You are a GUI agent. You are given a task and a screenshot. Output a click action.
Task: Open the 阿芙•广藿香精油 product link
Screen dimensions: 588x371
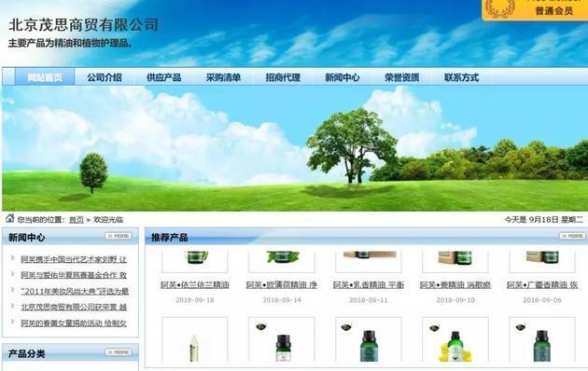pyautogui.click(x=542, y=285)
